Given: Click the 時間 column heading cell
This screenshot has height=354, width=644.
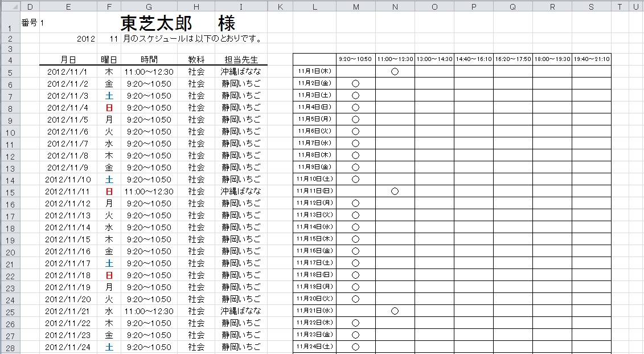Looking at the screenshot, I should (x=149, y=60).
